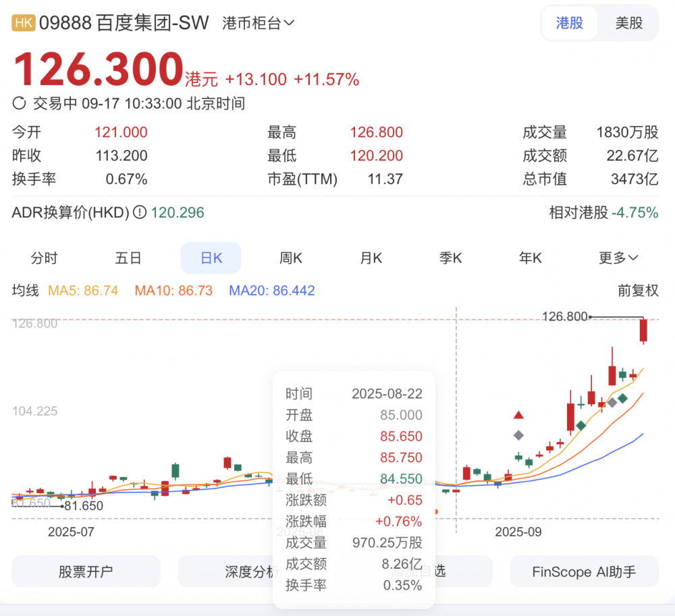The height and width of the screenshot is (616, 675).
Task: Switch to 美股 market toggle
Action: (x=628, y=23)
